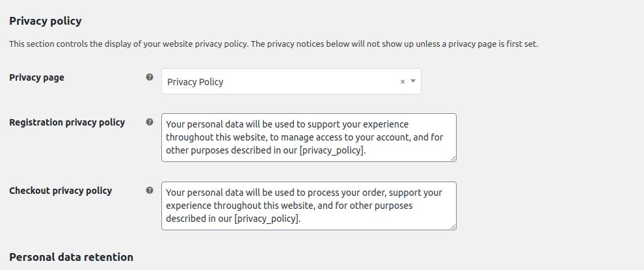Screen dimensions: 644x270
Task: Open the Privacy page dropdown arrow
Action: (413, 81)
